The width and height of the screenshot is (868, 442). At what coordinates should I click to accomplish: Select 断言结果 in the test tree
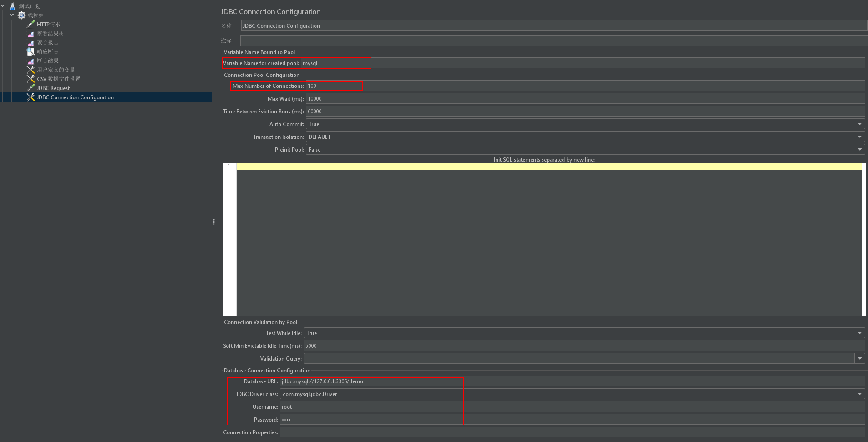[x=48, y=61]
